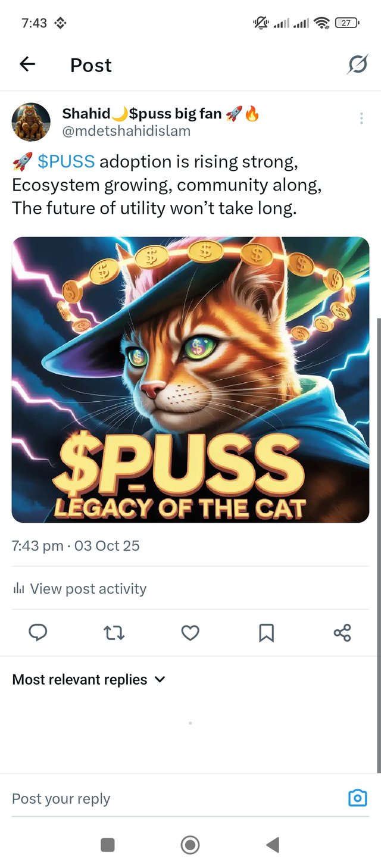Tap the share icon
This screenshot has height=868, width=381.
pos(342,633)
